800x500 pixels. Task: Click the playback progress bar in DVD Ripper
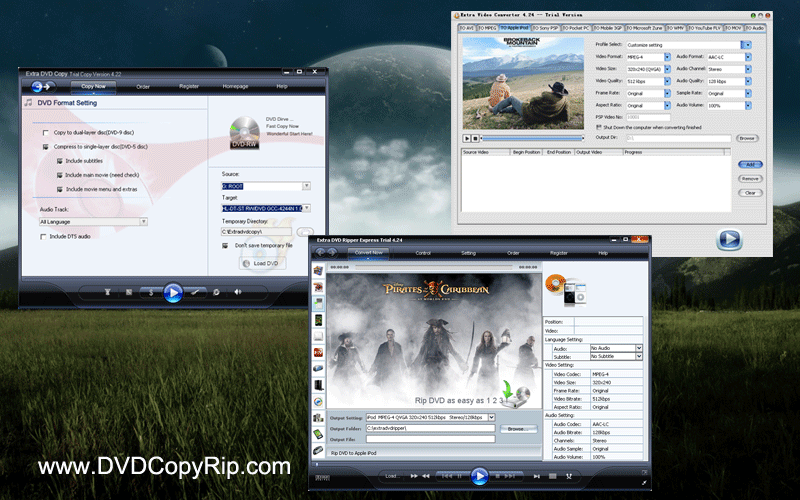pyautogui.click(x=434, y=267)
